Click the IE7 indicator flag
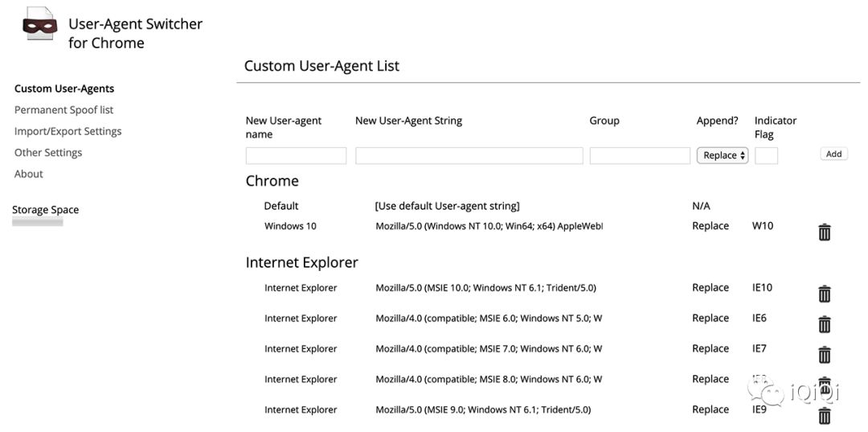The image size is (868, 432). tap(759, 348)
